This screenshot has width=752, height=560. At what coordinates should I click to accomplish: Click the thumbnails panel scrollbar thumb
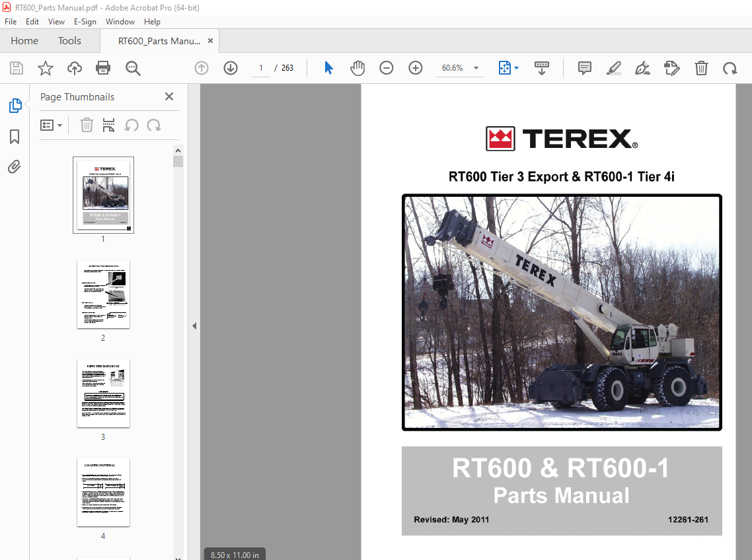[178, 161]
